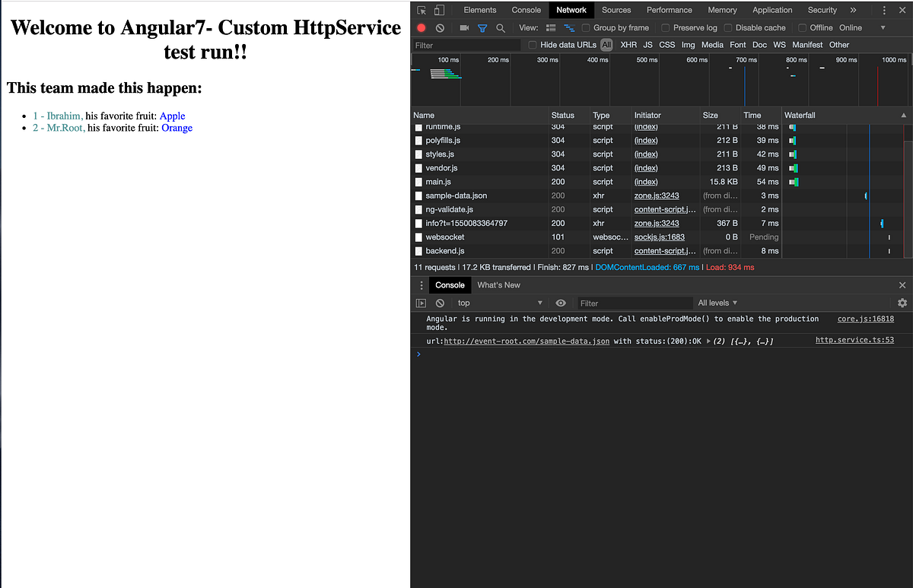913x588 pixels.
Task: Select the inspect element tool
Action: 422,10
